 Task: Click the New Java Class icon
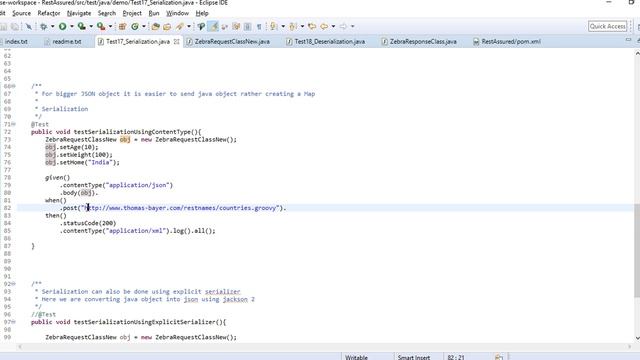pos(135,27)
